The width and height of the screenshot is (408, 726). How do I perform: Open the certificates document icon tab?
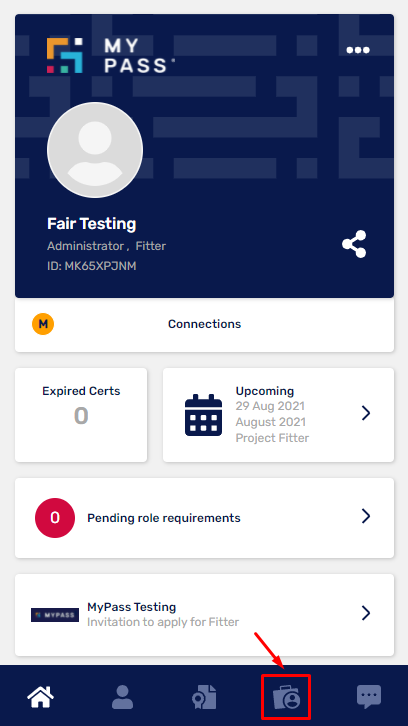click(x=204, y=697)
